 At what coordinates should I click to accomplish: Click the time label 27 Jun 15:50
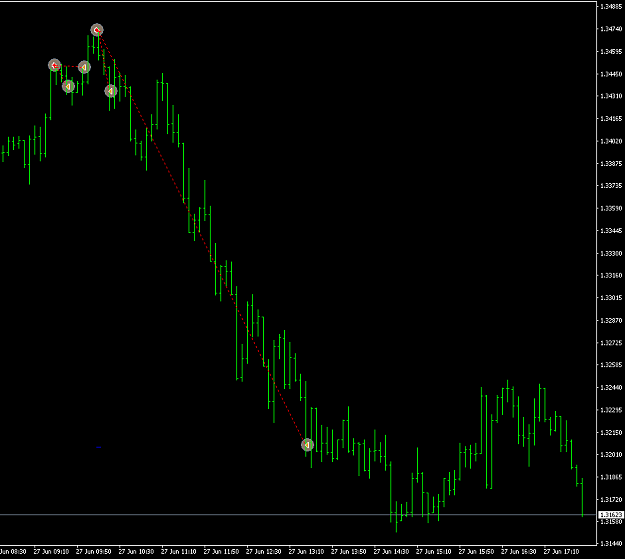coord(476,552)
